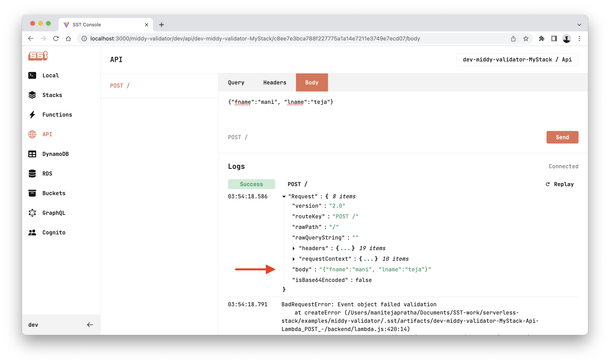Switch to the Query tab
This screenshot has width=610, height=364.
coord(236,82)
